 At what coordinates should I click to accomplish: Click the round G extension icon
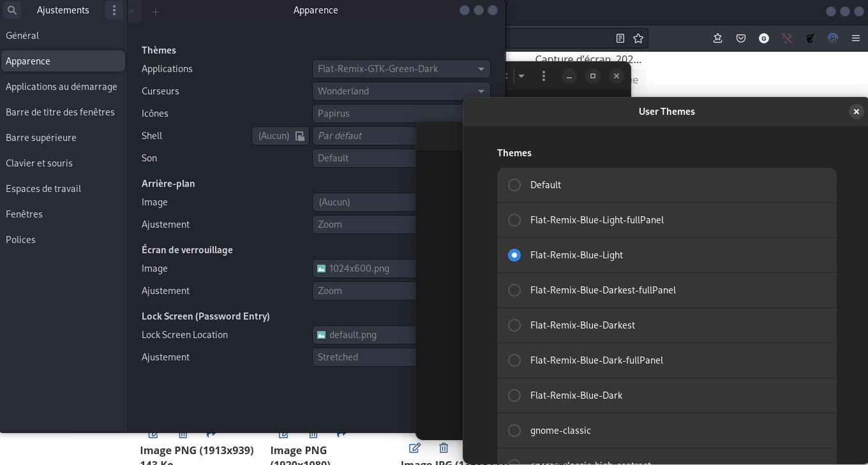coord(764,38)
